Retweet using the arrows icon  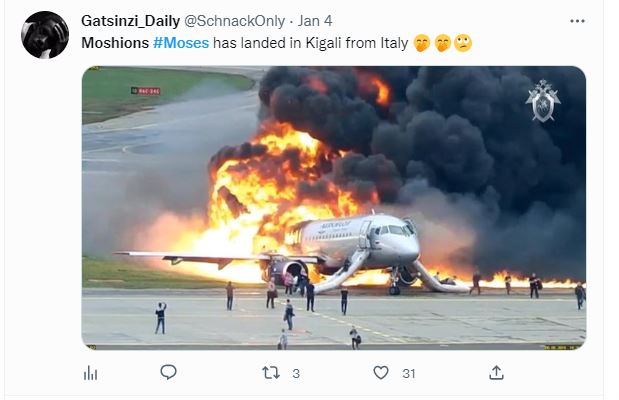[x=270, y=373]
